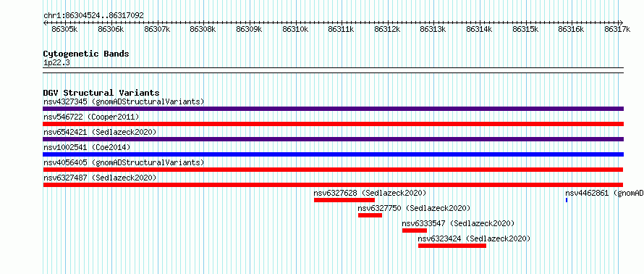Open the nsv6333547 (Sedlazeck2020) label
Viewport: 644px width, 274px height.
pyautogui.click(x=458, y=223)
